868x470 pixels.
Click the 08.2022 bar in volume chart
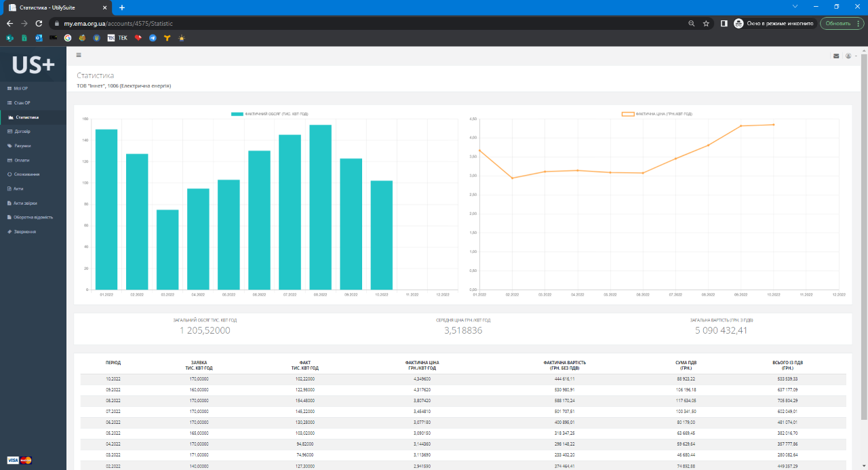[x=321, y=208]
